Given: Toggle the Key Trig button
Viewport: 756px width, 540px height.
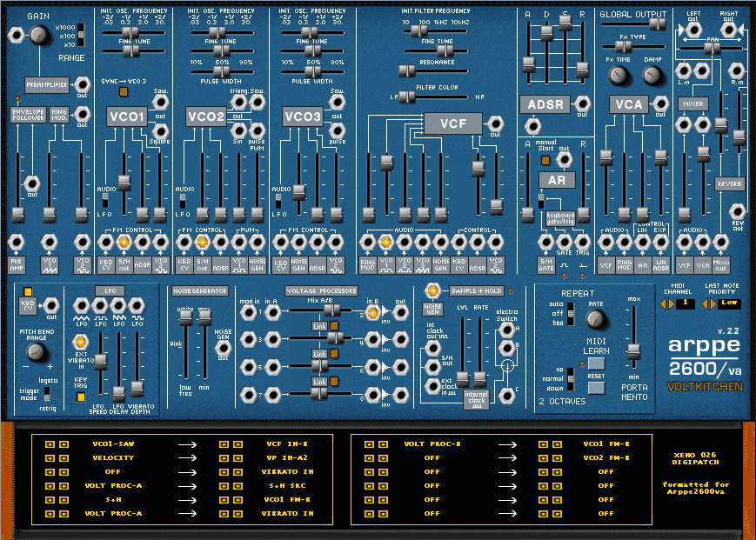Looking at the screenshot, I should [x=81, y=397].
